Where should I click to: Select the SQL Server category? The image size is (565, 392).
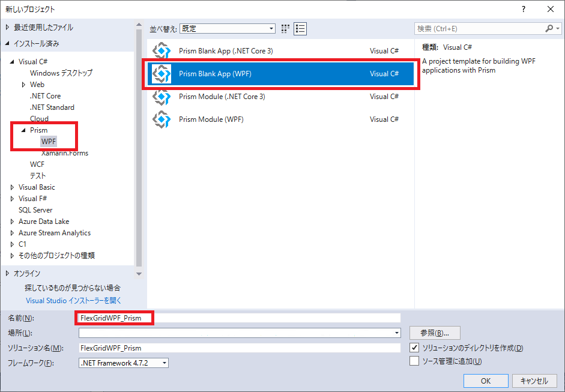pyautogui.click(x=35, y=210)
